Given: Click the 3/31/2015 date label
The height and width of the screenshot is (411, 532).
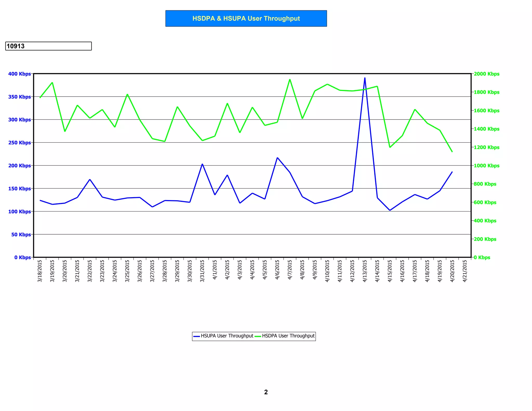Looking at the screenshot, I should click(202, 271).
